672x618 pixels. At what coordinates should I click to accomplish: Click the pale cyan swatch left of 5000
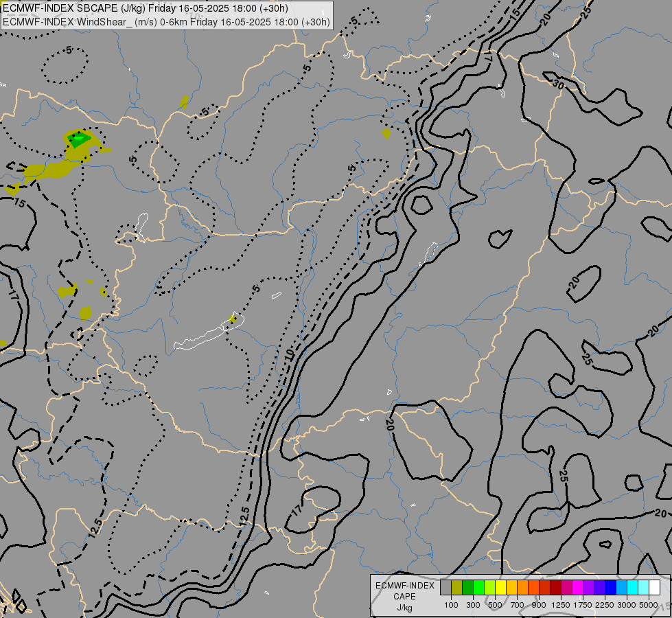pyautogui.click(x=644, y=588)
